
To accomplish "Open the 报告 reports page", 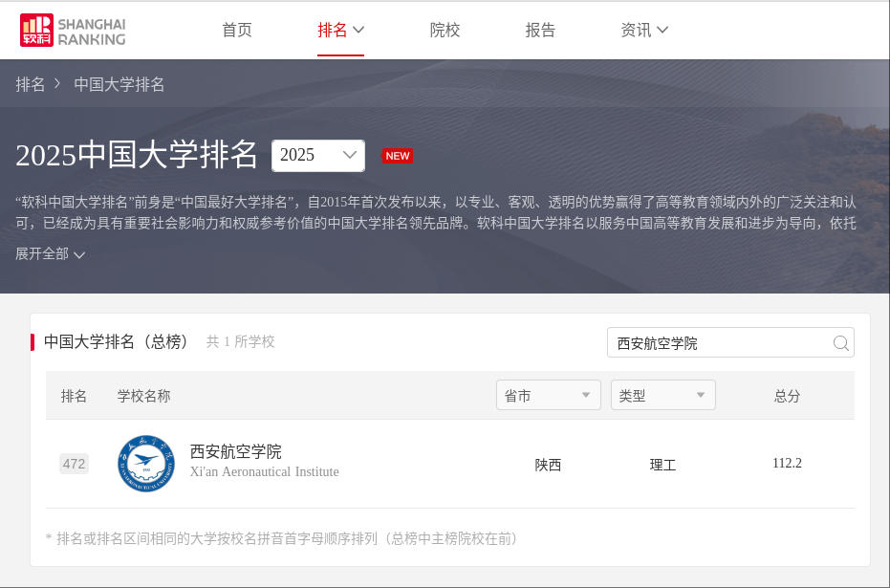I will click(x=540, y=31).
